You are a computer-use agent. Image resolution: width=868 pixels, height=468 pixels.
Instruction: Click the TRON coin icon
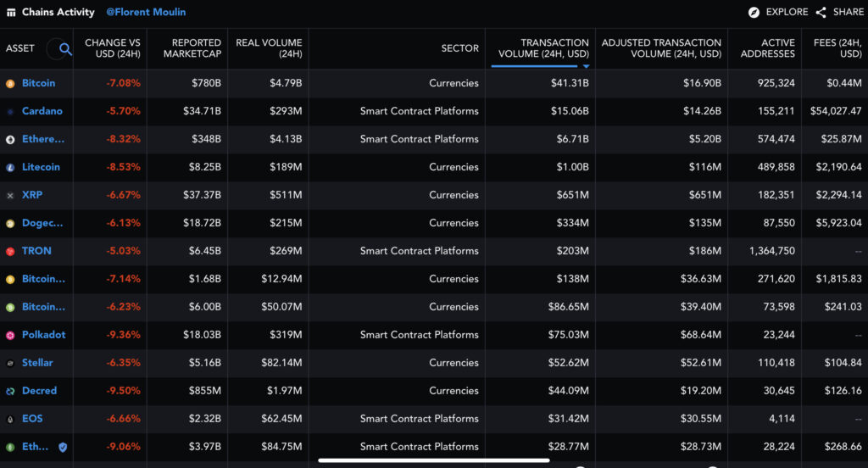click(x=10, y=252)
